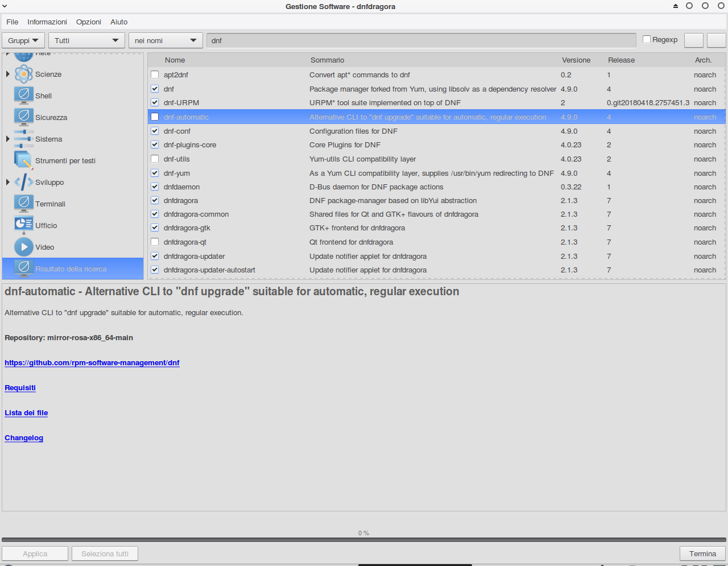Click the Applica button
Image resolution: width=728 pixels, height=566 pixels.
35,553
